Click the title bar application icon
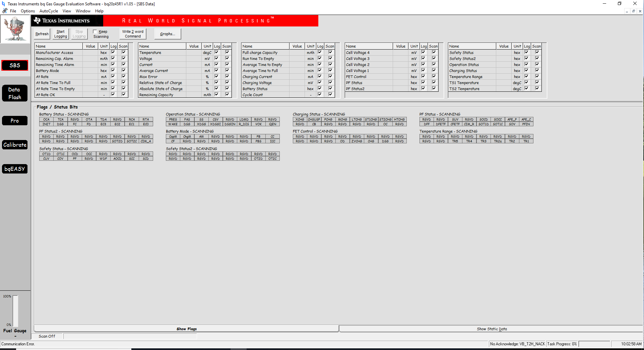 pos(3,4)
